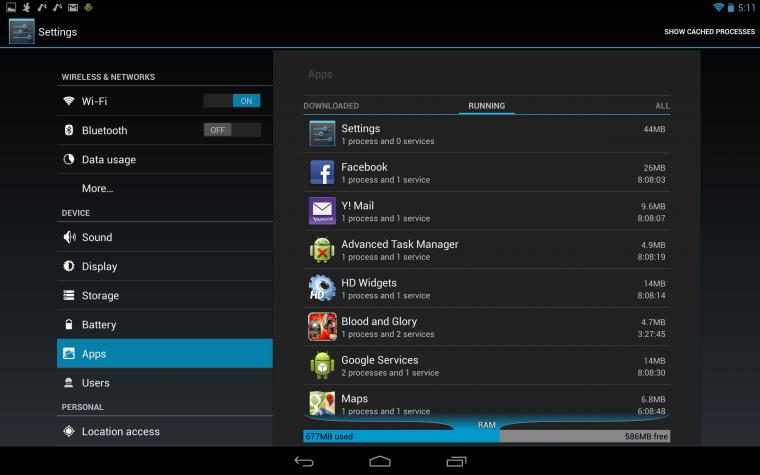Tap the Maps app name

(x=354, y=398)
